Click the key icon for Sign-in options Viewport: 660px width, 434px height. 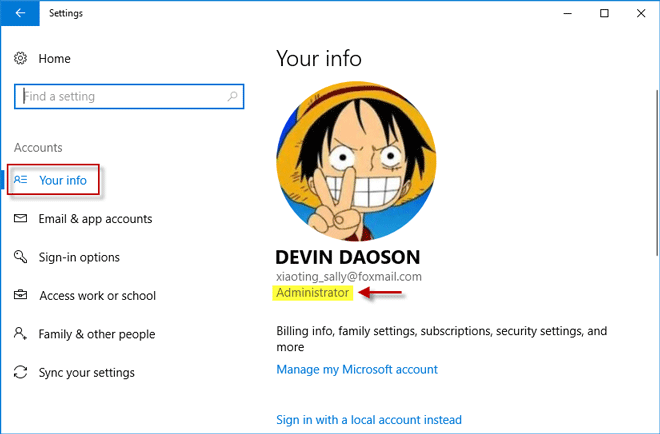[20, 257]
